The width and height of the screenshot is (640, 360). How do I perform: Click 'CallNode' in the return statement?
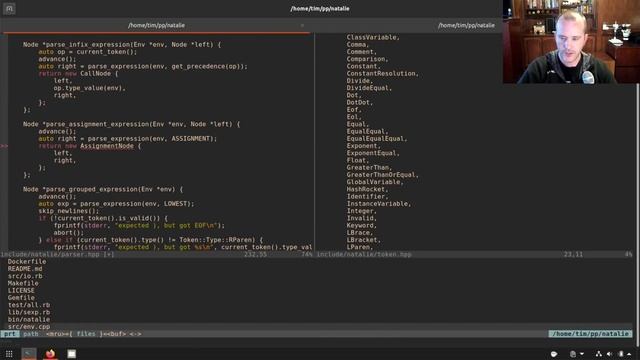click(96, 73)
